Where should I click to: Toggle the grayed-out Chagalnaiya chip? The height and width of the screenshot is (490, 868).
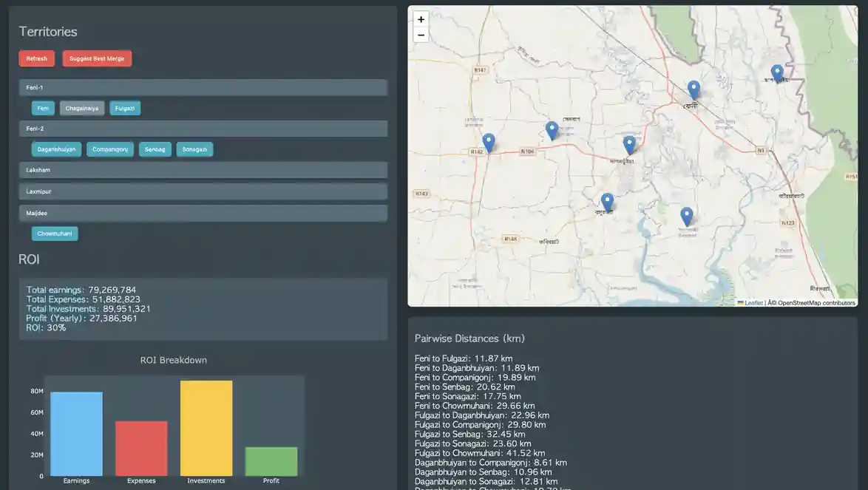82,109
